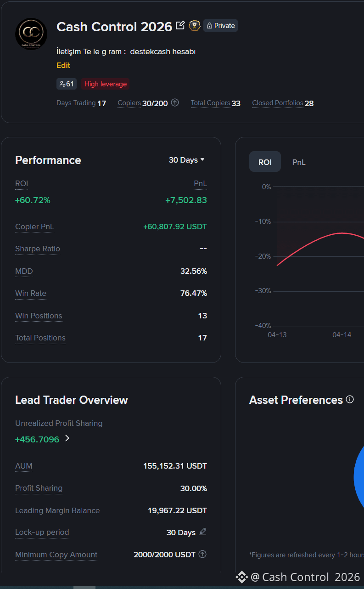Click the edit name pencil icon
This screenshot has height=589, width=364.
point(180,26)
